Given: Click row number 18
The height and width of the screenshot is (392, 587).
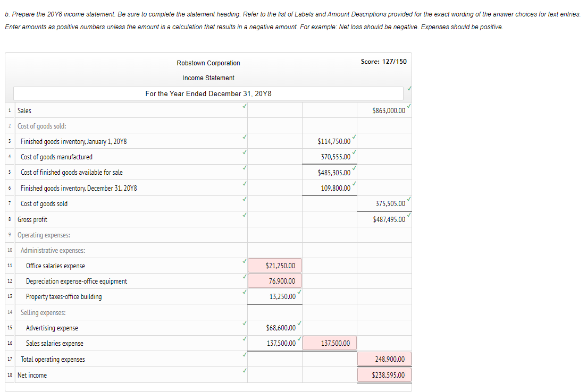Looking at the screenshot, I should [10, 375].
